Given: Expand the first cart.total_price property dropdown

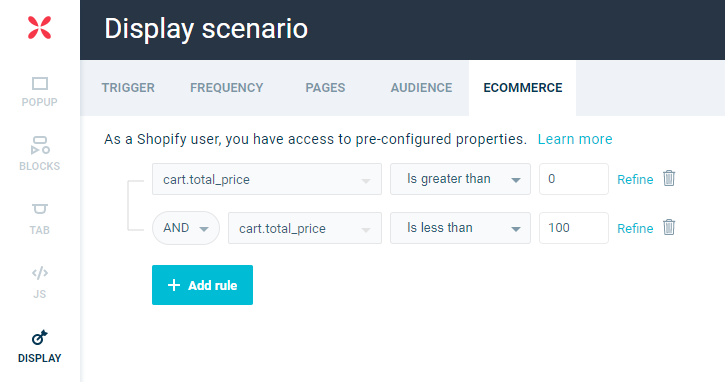Looking at the screenshot, I should 267,179.
